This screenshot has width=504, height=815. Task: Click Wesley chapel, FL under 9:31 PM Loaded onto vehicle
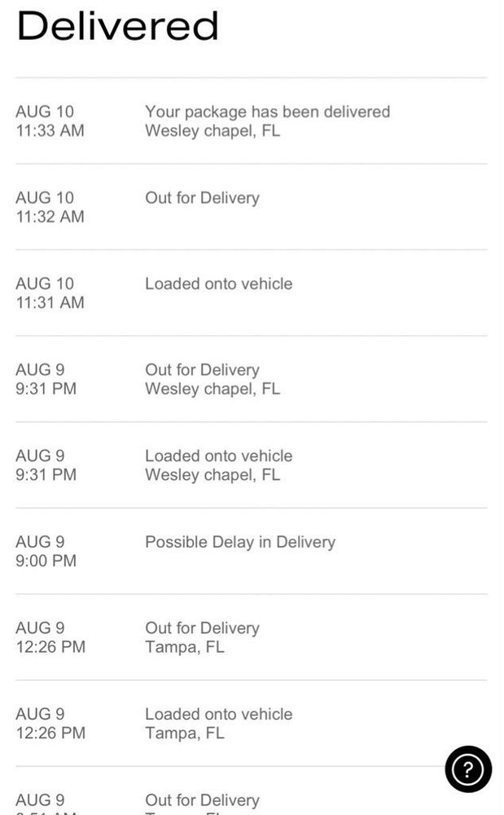[212, 474]
